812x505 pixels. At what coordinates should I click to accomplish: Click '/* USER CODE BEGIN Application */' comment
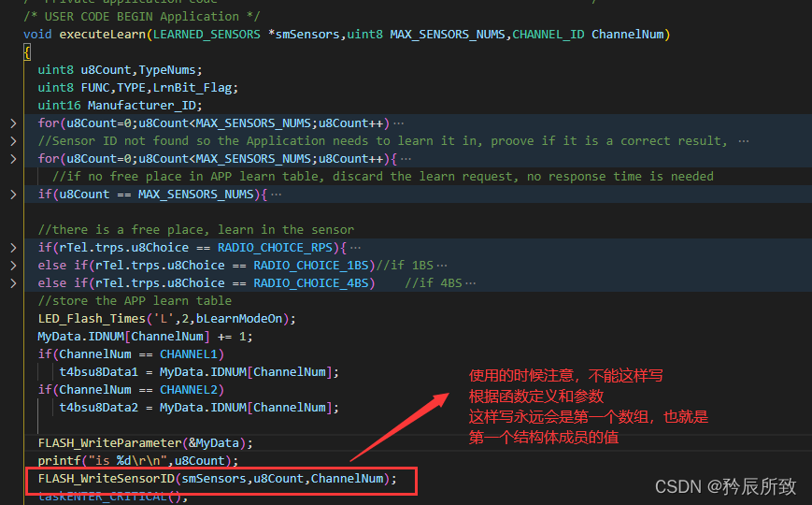(141, 17)
